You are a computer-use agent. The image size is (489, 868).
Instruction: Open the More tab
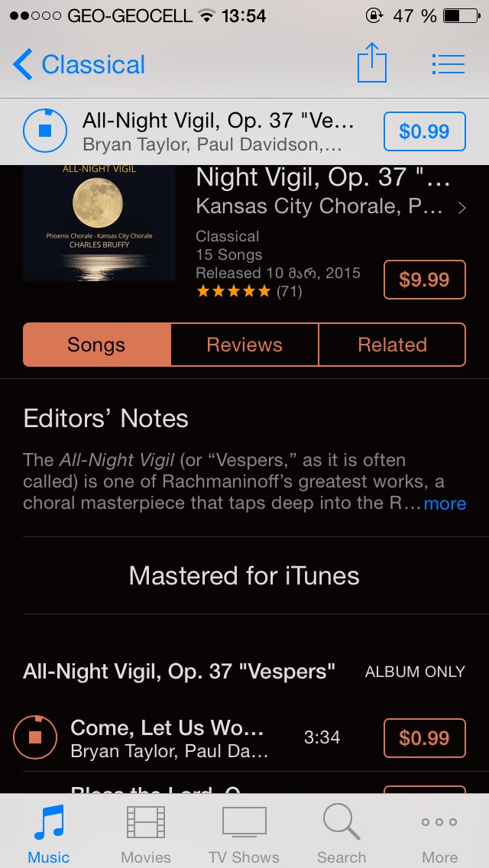439,832
